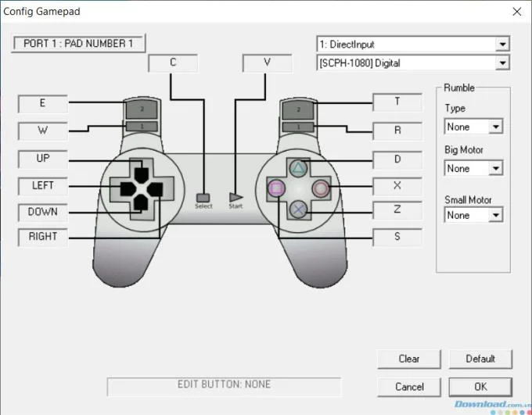Click the Cross button on the gamepad
Screen dimensions: 532x415
[x=298, y=210]
